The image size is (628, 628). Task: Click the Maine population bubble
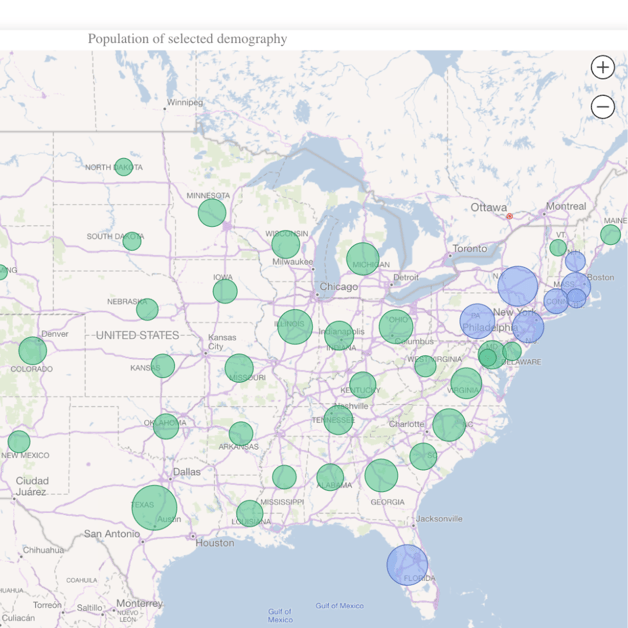610,234
